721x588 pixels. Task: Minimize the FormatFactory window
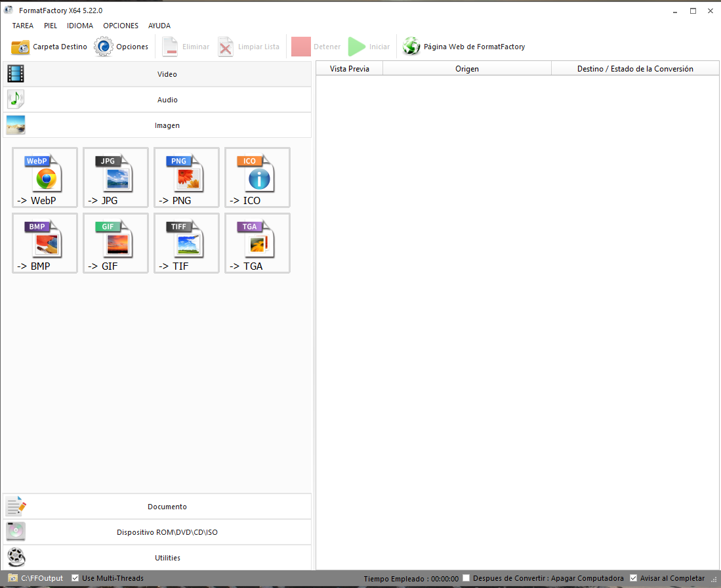coord(675,10)
